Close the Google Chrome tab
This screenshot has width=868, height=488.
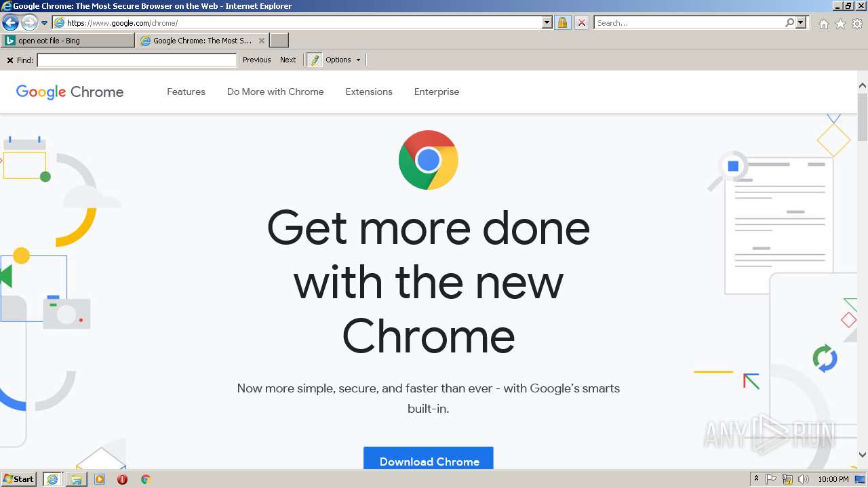pyautogui.click(x=262, y=41)
